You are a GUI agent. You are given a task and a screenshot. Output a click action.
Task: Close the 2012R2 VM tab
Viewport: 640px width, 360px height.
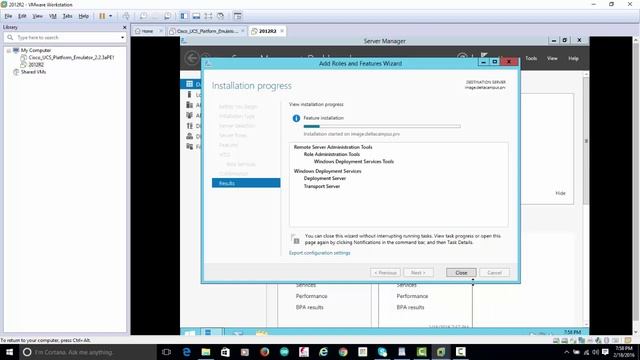click(282, 31)
